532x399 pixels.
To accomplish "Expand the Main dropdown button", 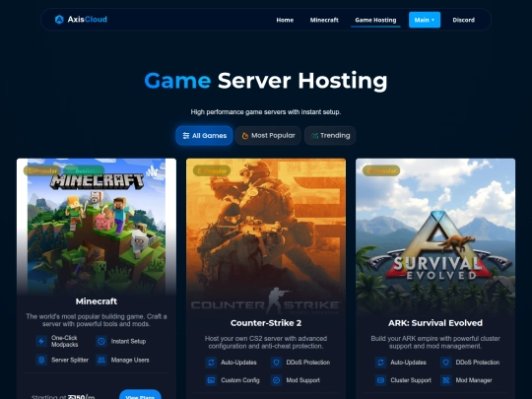I will pos(425,20).
